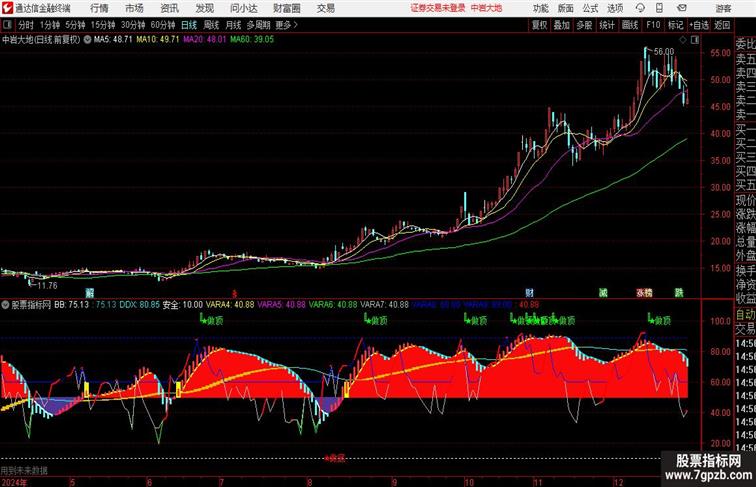Click the 游客 guest account label

pyautogui.click(x=723, y=8)
